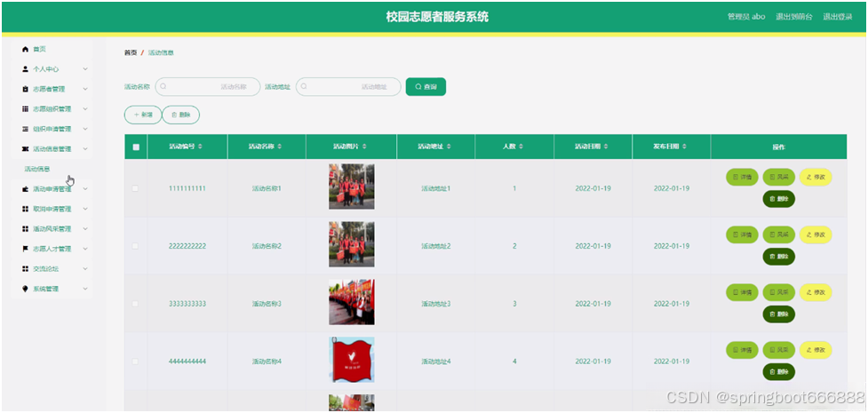
Task: Click the person icon for 个人中心
Action: tap(25, 69)
